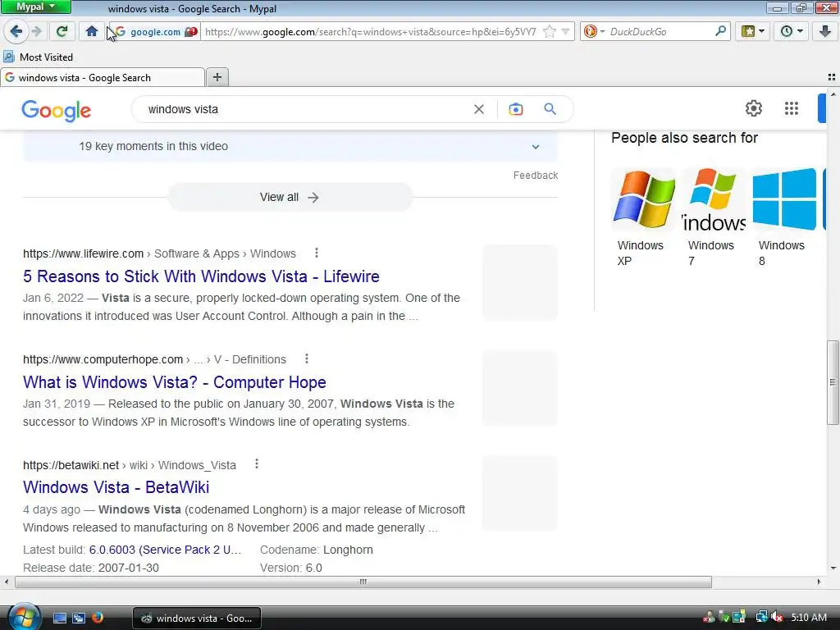Open Google settings gear
This screenshot has width=840, height=630.
click(x=754, y=108)
